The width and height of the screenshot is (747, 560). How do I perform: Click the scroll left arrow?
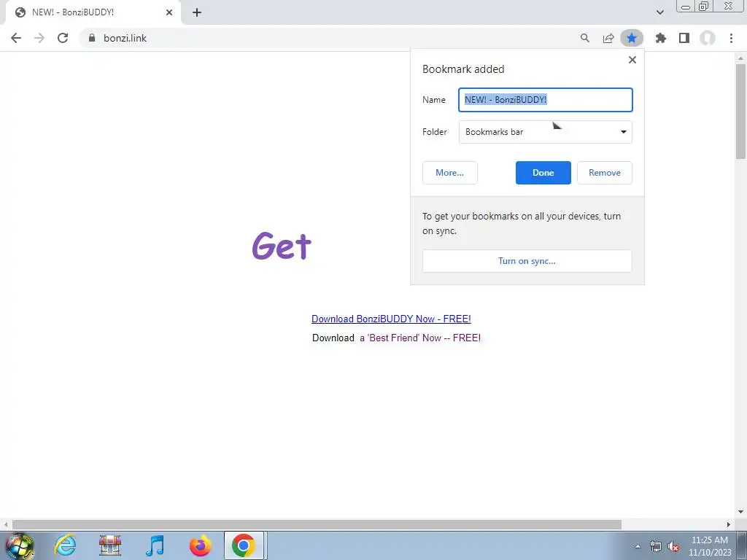[6, 525]
